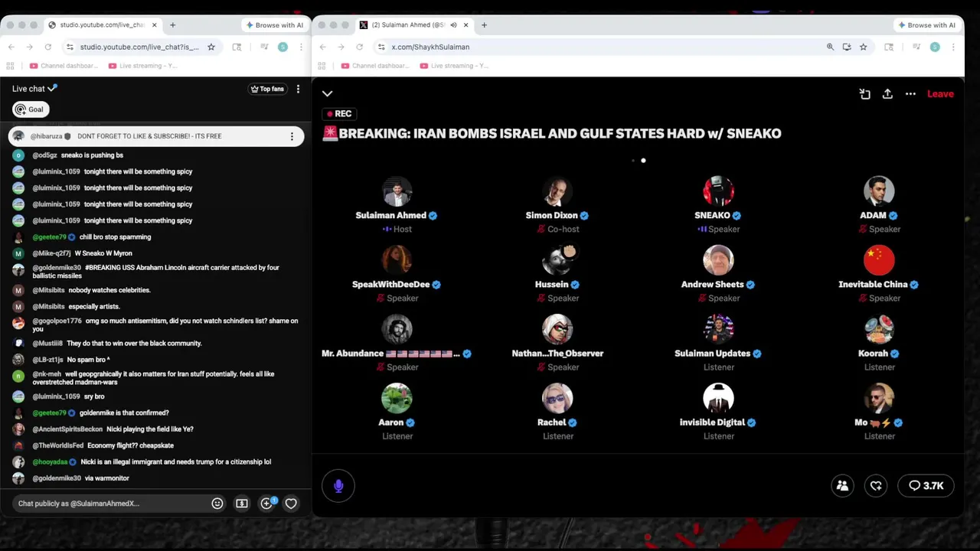Open Chrome menu in YouTube window
Image resolution: width=980 pixels, height=551 pixels.
click(x=301, y=47)
